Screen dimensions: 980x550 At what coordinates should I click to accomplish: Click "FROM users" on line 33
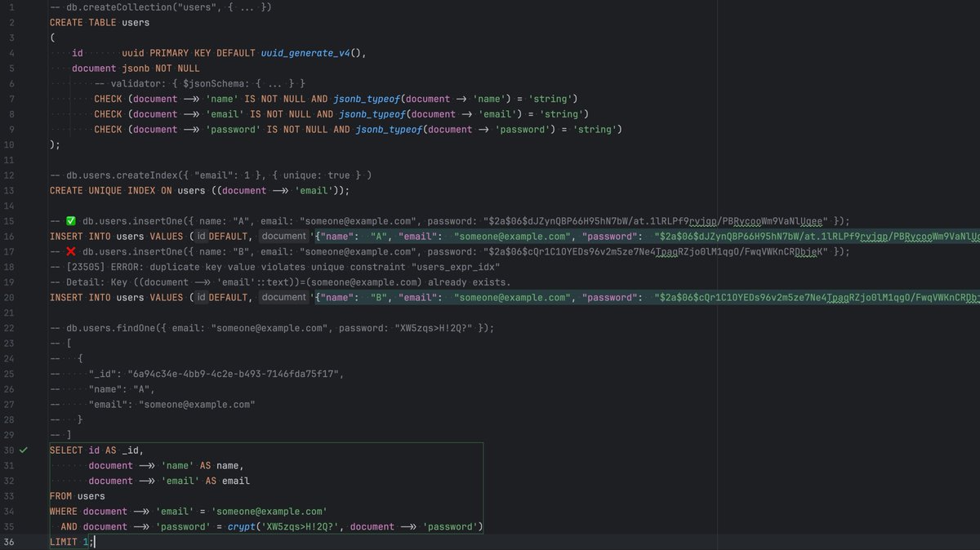point(77,495)
